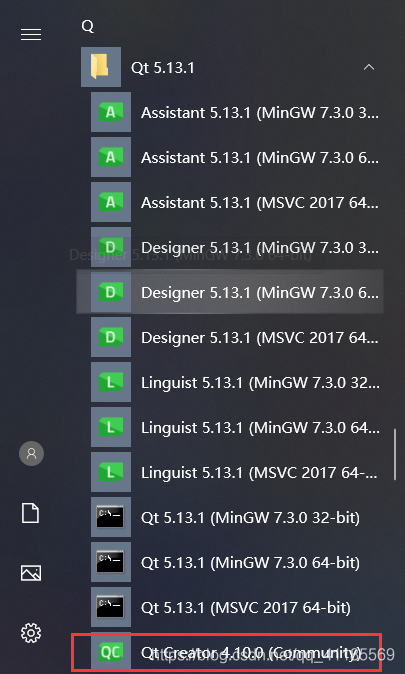Open the Pictures sidebar icon
Image resolution: width=405 pixels, height=674 pixels.
(x=31, y=573)
